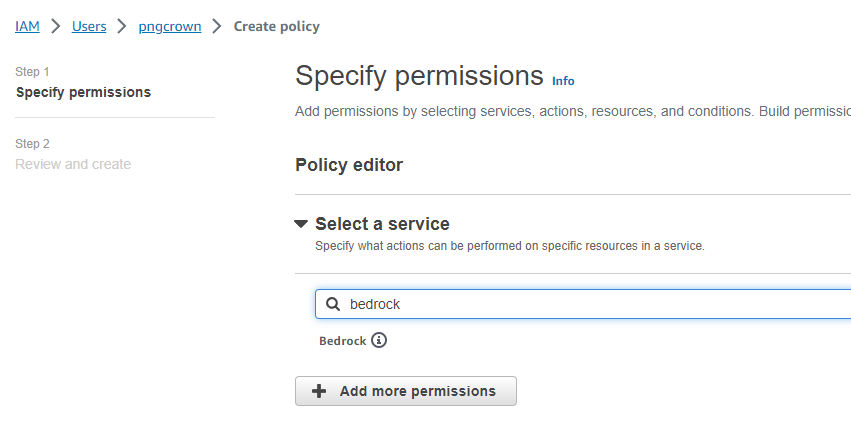
Task: Open the pngcrown user breadcrumb link
Action: [x=169, y=27]
